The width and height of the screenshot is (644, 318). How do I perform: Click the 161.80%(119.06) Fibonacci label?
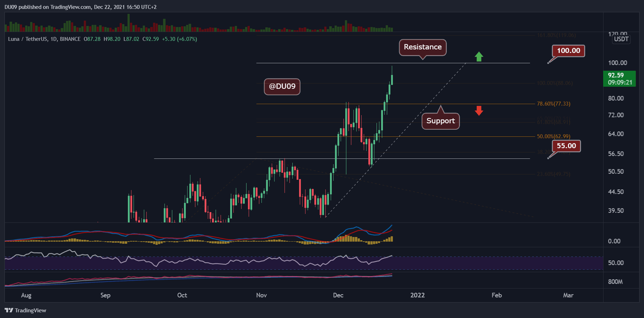[x=556, y=35]
